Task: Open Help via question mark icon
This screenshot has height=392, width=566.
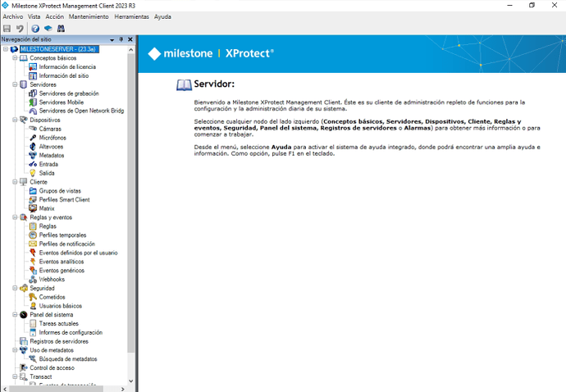Action: [35, 29]
